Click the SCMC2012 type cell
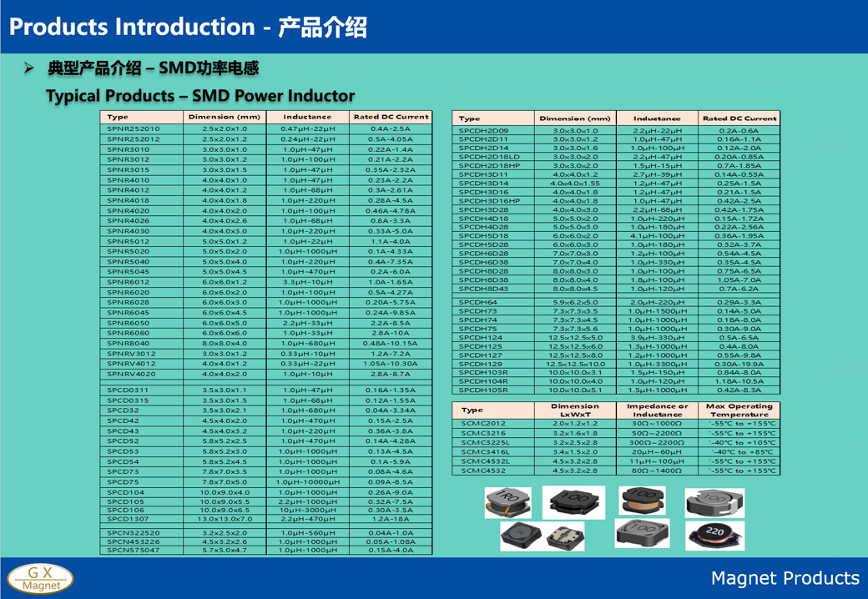 tap(484, 424)
